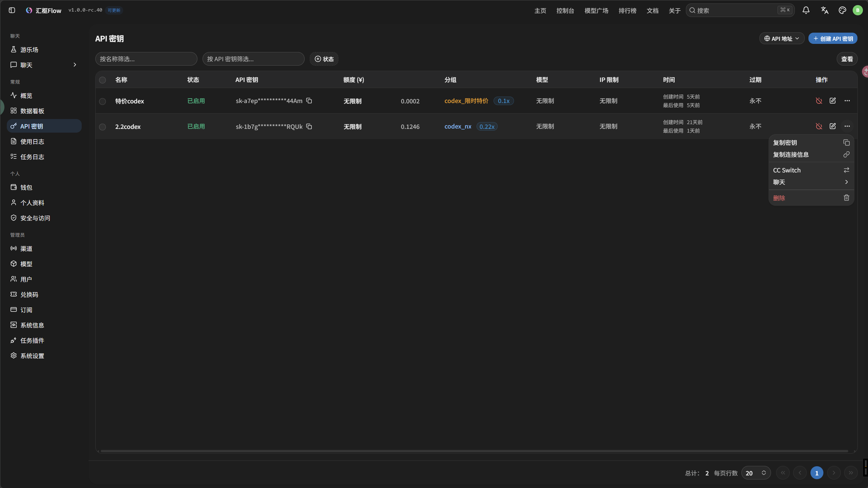
Task: Open the notifications bell
Action: point(806,10)
